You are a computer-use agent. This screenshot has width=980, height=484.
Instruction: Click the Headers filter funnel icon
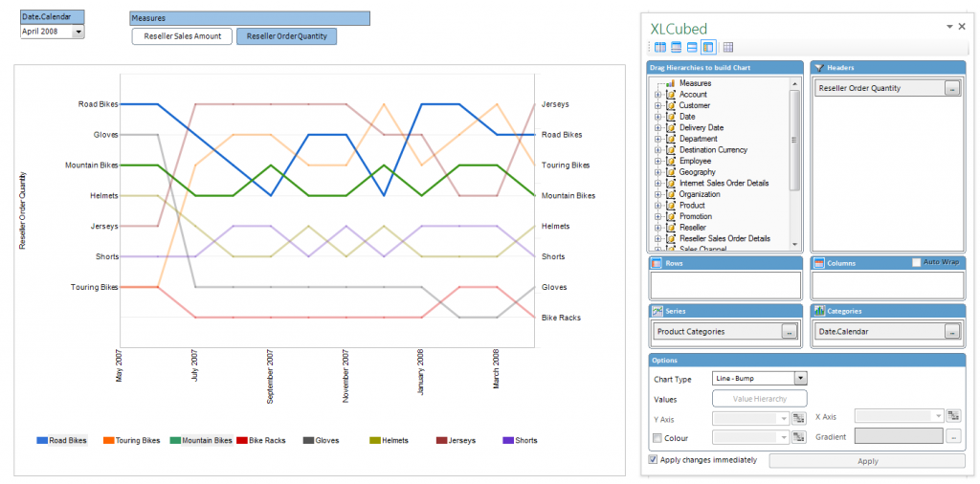[x=820, y=68]
